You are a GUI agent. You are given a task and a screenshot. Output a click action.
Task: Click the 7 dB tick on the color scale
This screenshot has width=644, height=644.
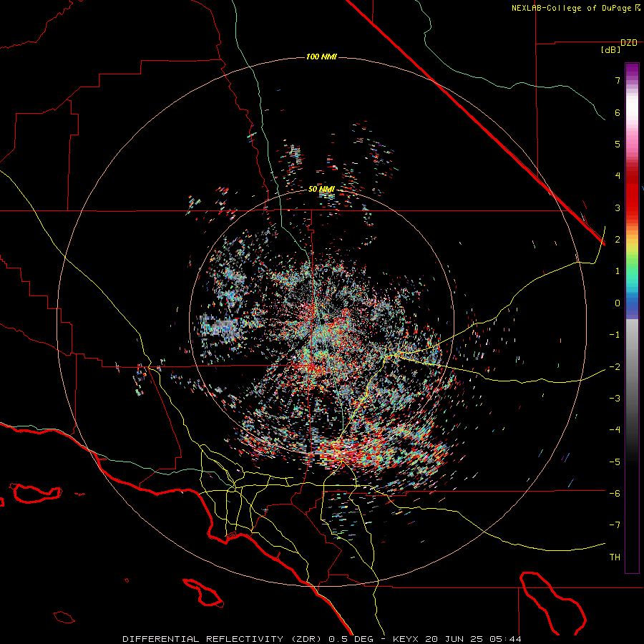click(x=618, y=80)
